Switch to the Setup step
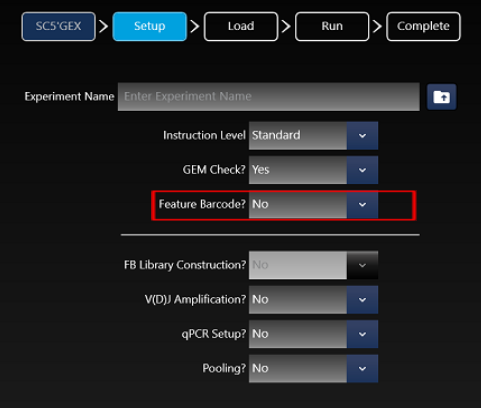481x408 pixels. click(x=150, y=26)
